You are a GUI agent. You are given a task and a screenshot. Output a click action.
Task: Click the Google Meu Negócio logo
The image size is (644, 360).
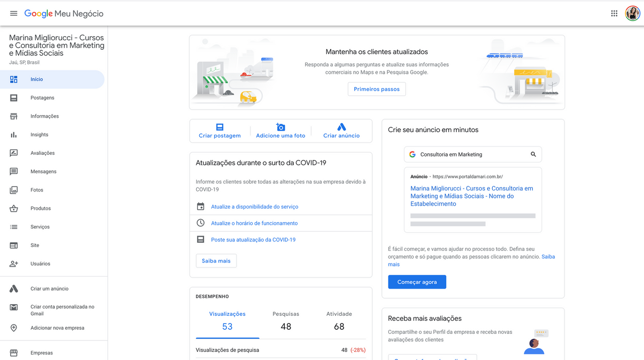(64, 14)
